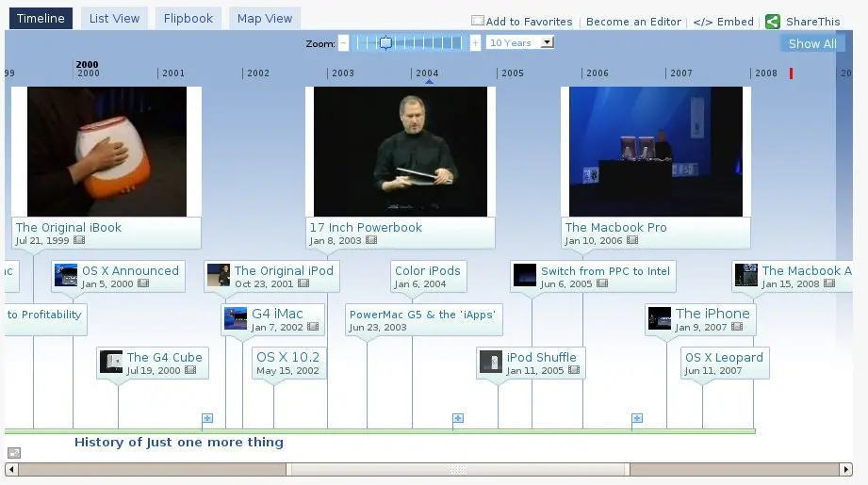Click the 2003 year label on the axis

[343, 73]
